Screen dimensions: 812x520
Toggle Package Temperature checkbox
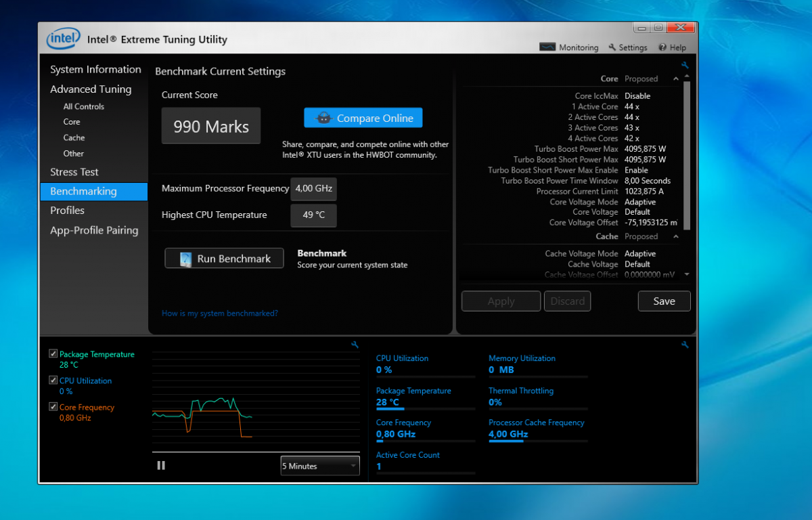click(53, 354)
